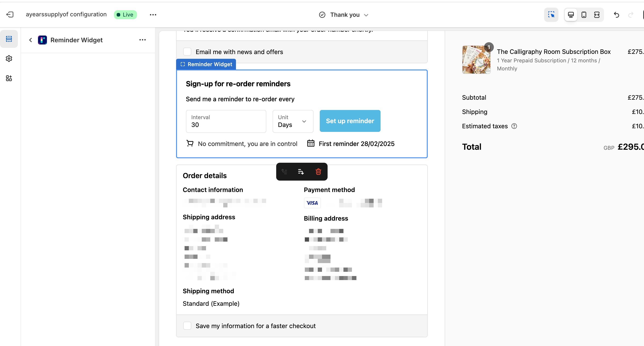Switch to fullscreen width preview icon

597,15
